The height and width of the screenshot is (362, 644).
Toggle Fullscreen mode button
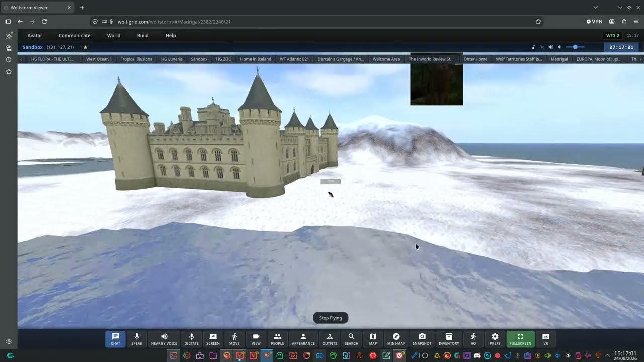(520, 339)
